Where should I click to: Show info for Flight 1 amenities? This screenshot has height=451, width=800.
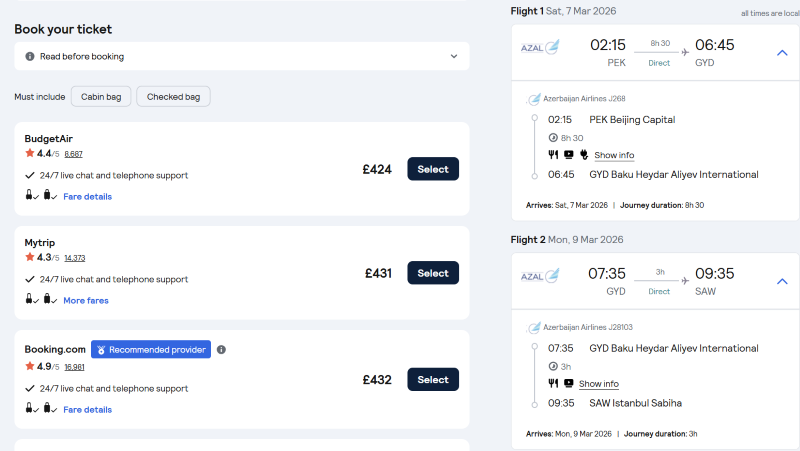(x=614, y=155)
